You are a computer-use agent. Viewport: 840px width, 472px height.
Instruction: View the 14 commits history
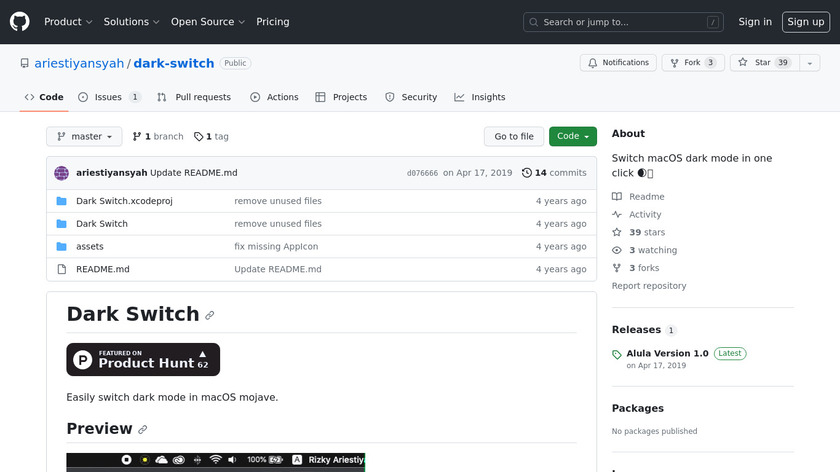tap(554, 173)
